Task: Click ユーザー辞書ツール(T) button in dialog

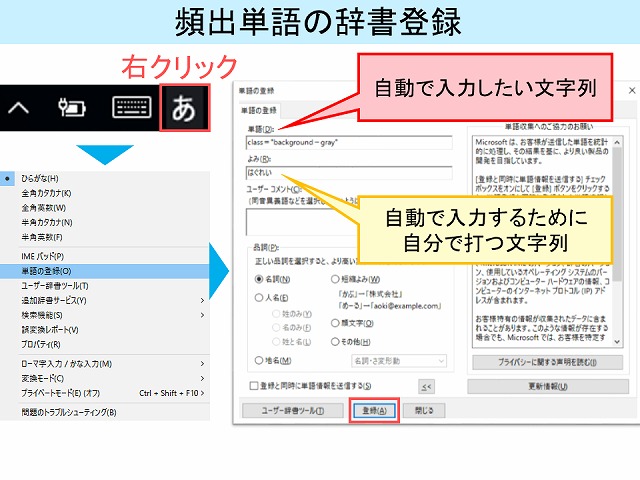Action: coord(293,411)
